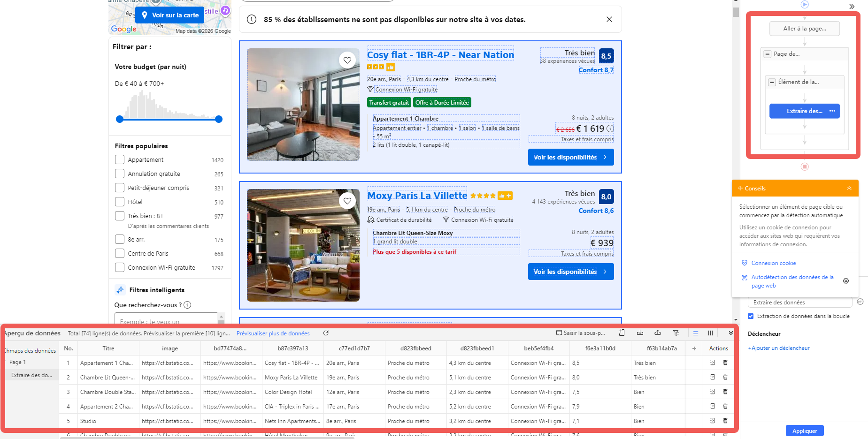Open the filter icon in data preview toolbar
The height and width of the screenshot is (439, 868).
pyautogui.click(x=676, y=333)
